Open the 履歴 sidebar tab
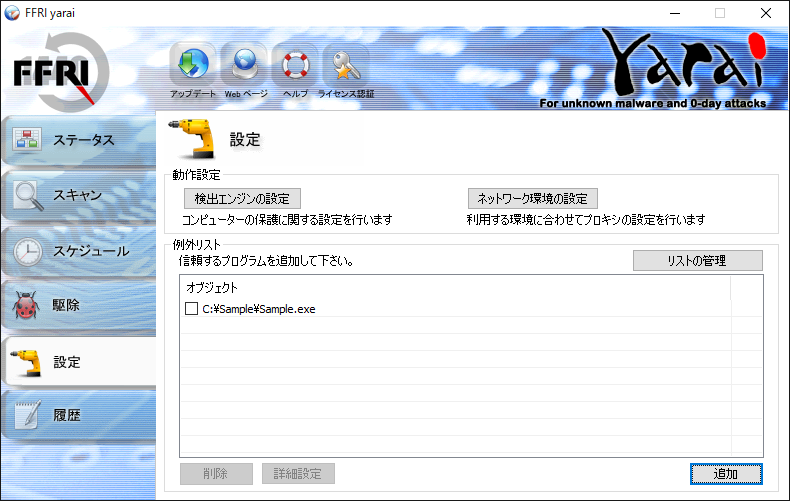Viewport: 790px width, 501px height. pyautogui.click(x=79, y=415)
